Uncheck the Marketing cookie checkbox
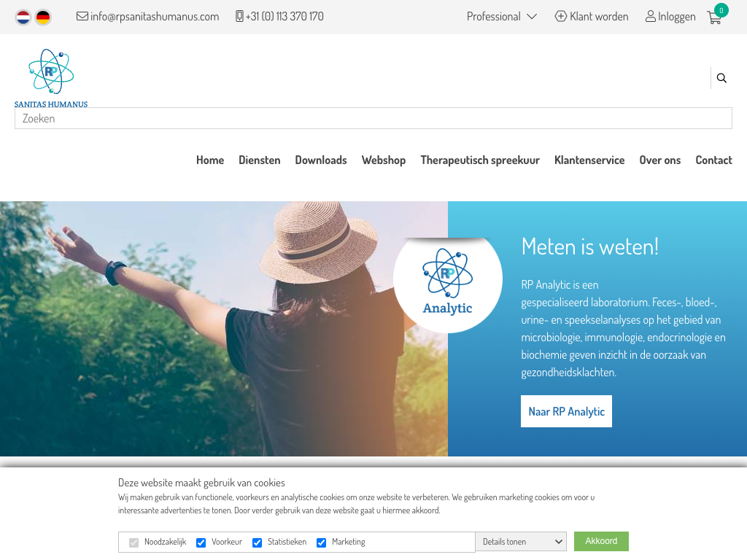 [x=321, y=542]
